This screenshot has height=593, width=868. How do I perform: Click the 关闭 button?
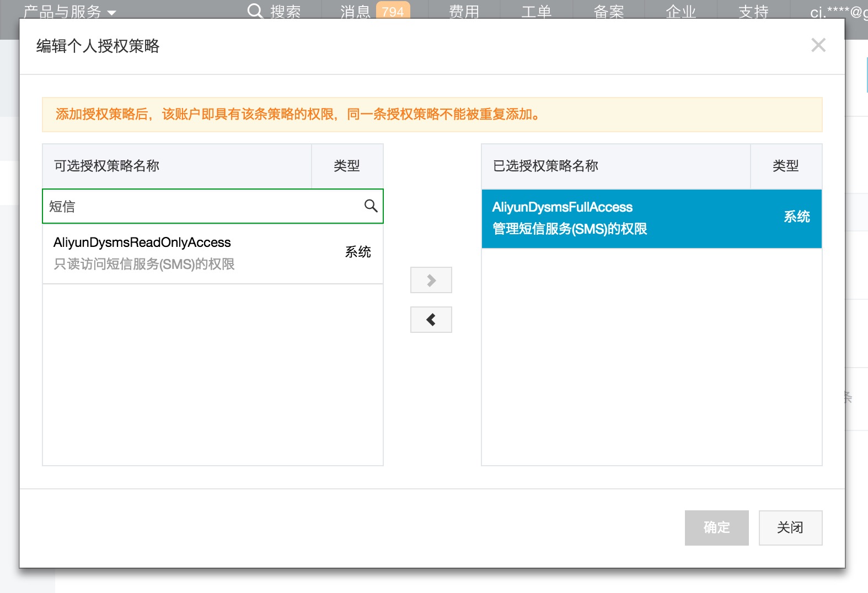click(791, 528)
